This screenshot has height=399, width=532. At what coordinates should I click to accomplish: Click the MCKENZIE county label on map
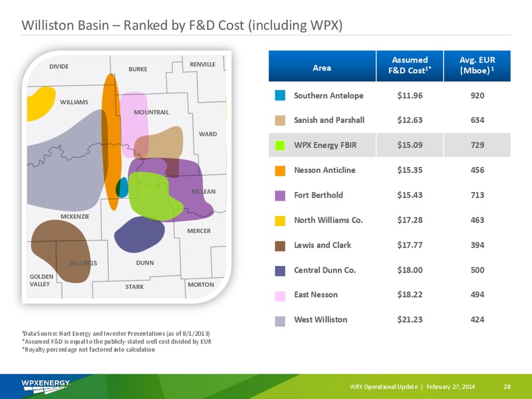(x=75, y=217)
